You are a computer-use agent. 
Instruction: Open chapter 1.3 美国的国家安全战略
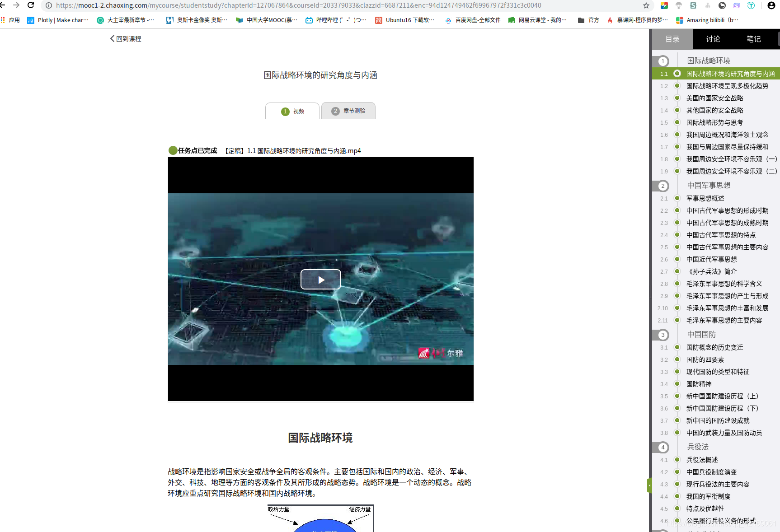716,98
